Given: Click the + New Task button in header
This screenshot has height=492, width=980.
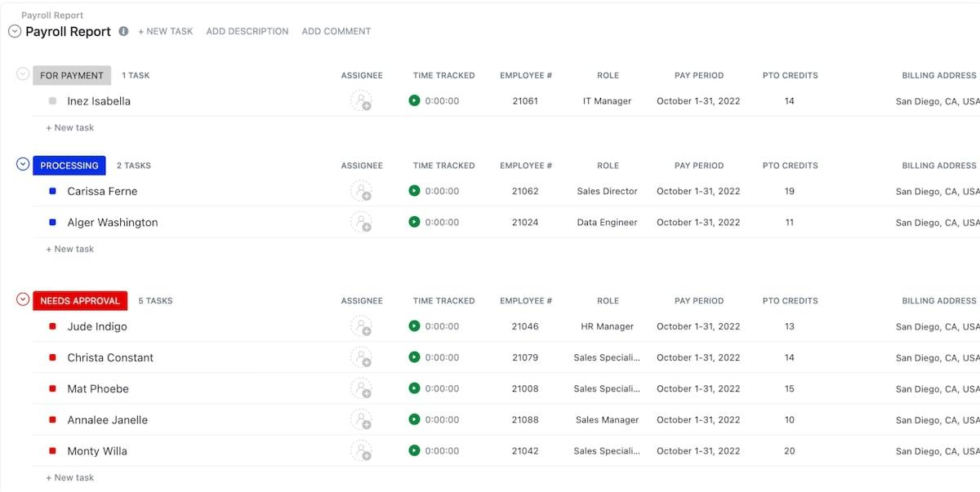Looking at the screenshot, I should pos(165,32).
